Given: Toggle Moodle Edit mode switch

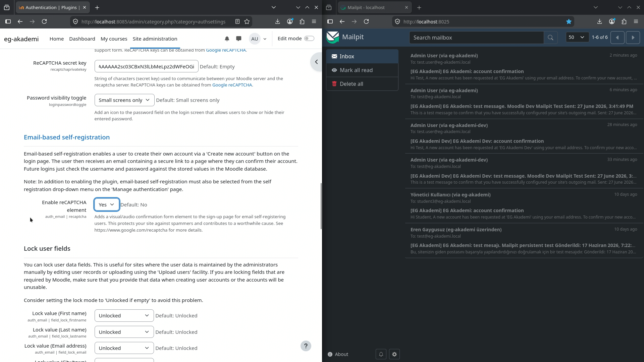Looking at the screenshot, I should 309,39.
